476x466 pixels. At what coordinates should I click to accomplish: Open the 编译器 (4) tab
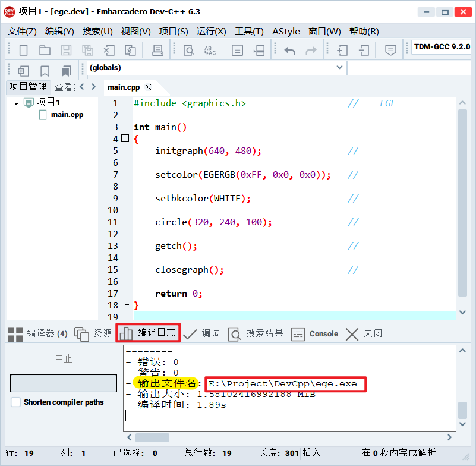[37, 333]
